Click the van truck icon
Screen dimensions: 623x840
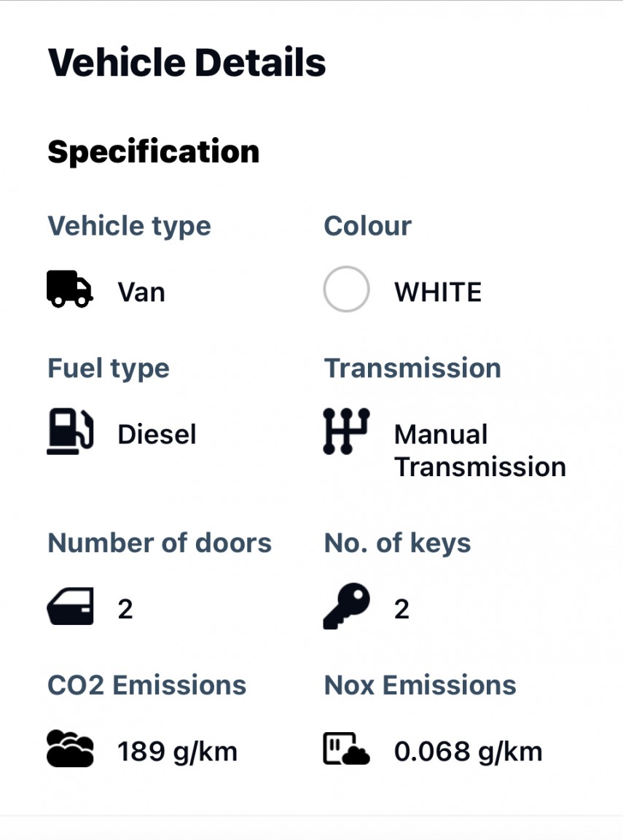click(70, 289)
